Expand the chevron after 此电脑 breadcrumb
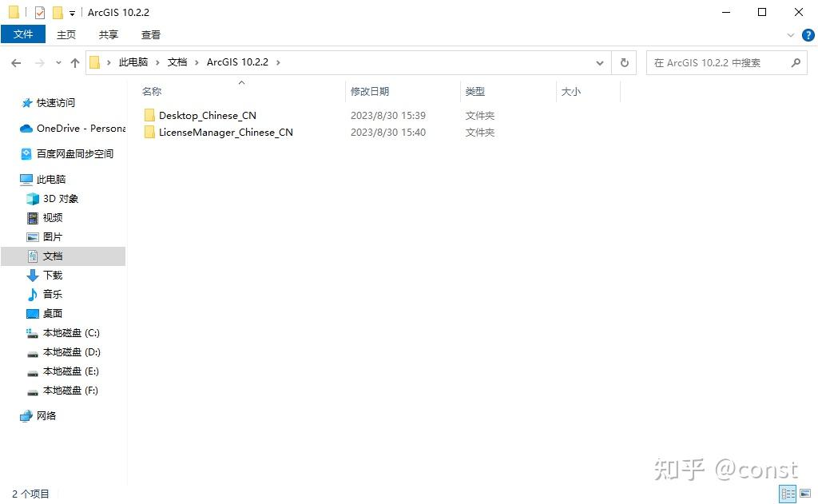The height and width of the screenshot is (504, 818). point(157,62)
